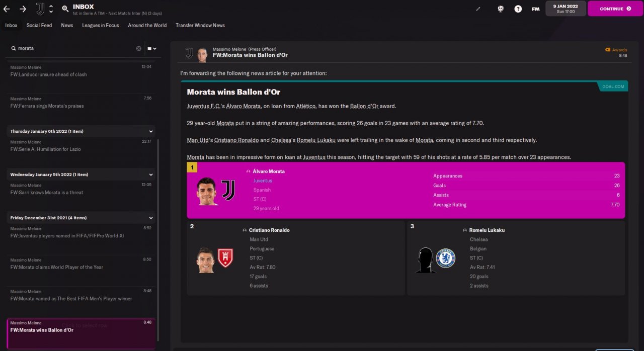Click the GOAL.COM source label
The image size is (644, 351).
(613, 86)
